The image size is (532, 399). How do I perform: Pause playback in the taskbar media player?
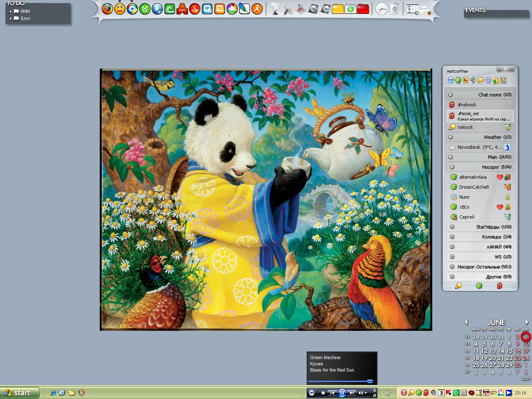pyautogui.click(x=342, y=393)
